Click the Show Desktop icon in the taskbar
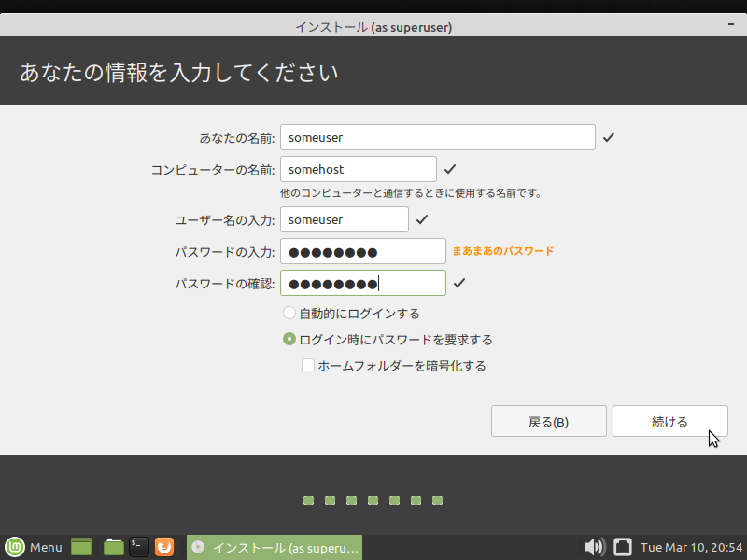Image resolution: width=747 pixels, height=560 pixels. point(81,547)
